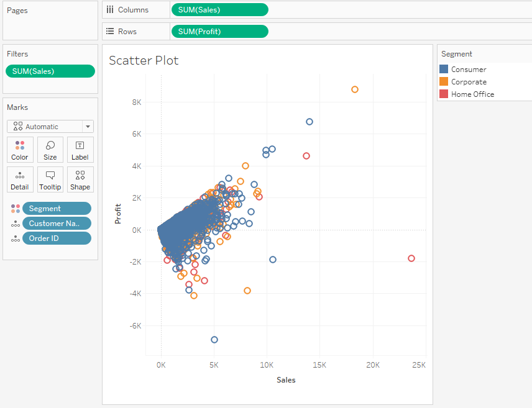The width and height of the screenshot is (532, 408).
Task: Open the Size marks card
Action: coord(50,150)
